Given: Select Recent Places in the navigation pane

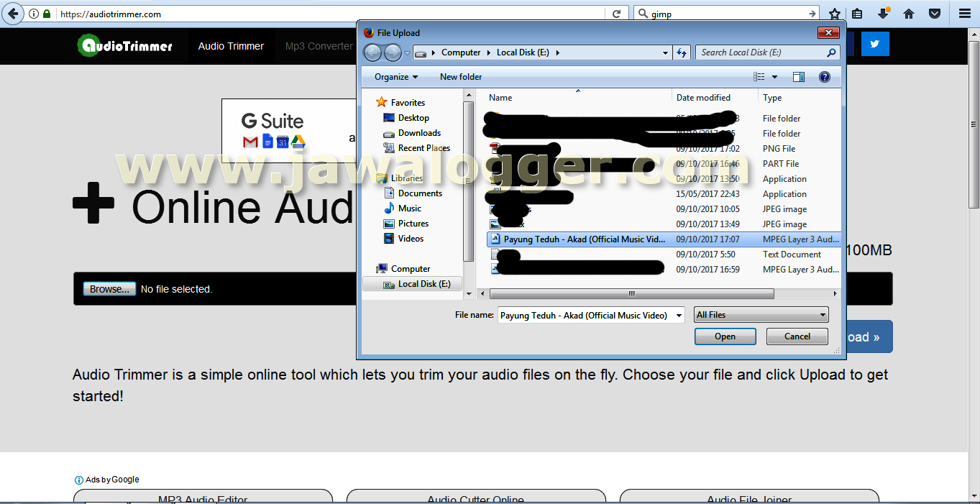Looking at the screenshot, I should 424,148.
